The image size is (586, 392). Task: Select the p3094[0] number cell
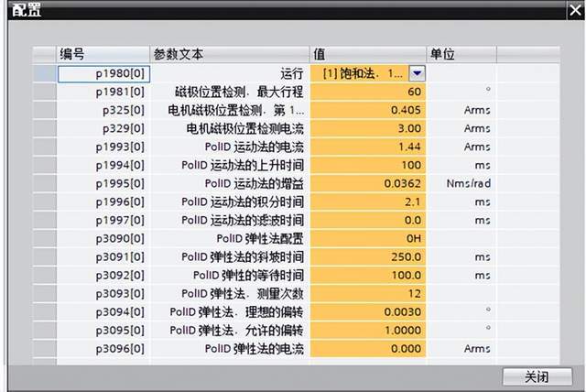(103, 311)
